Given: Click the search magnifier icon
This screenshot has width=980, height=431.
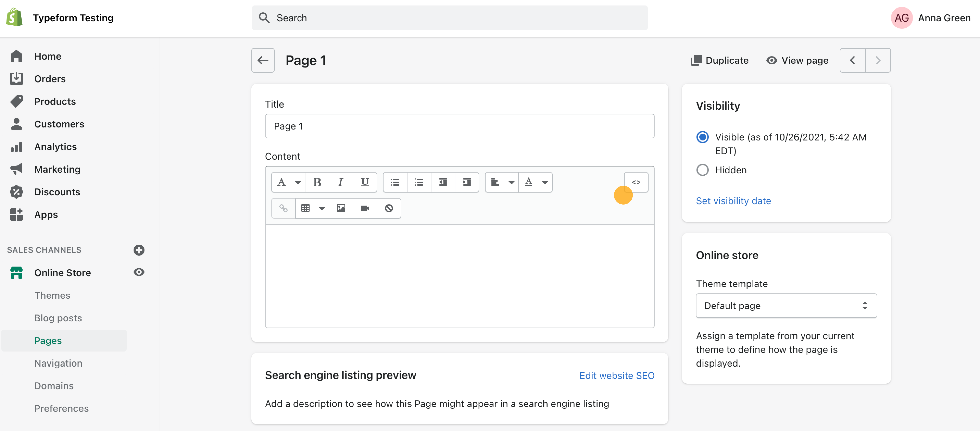Looking at the screenshot, I should [264, 18].
